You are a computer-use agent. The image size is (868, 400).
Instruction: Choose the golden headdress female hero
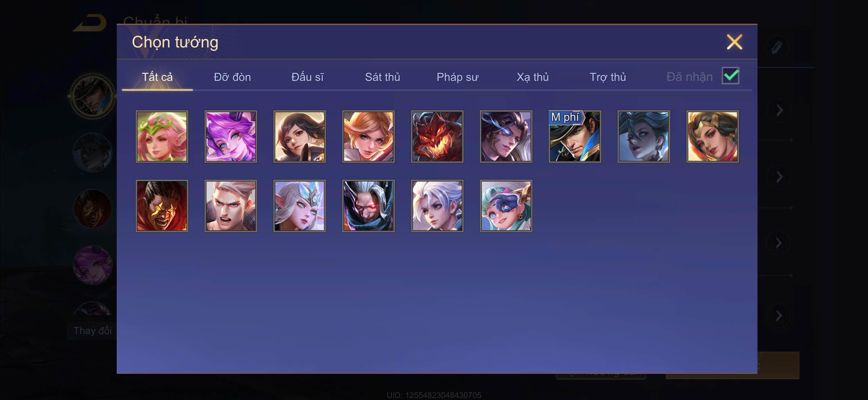point(712,136)
